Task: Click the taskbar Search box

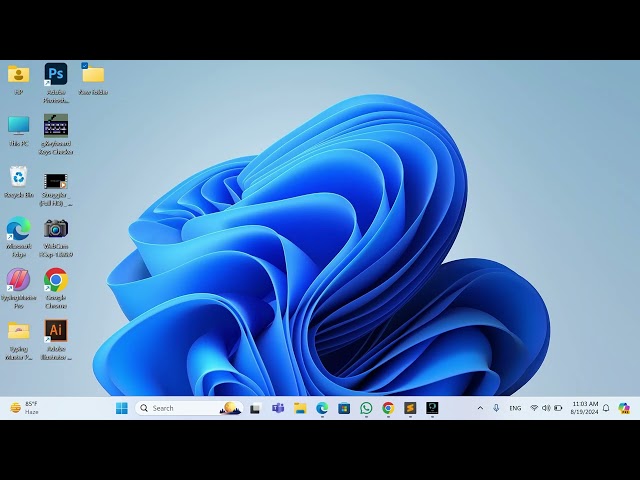Action: click(x=185, y=408)
